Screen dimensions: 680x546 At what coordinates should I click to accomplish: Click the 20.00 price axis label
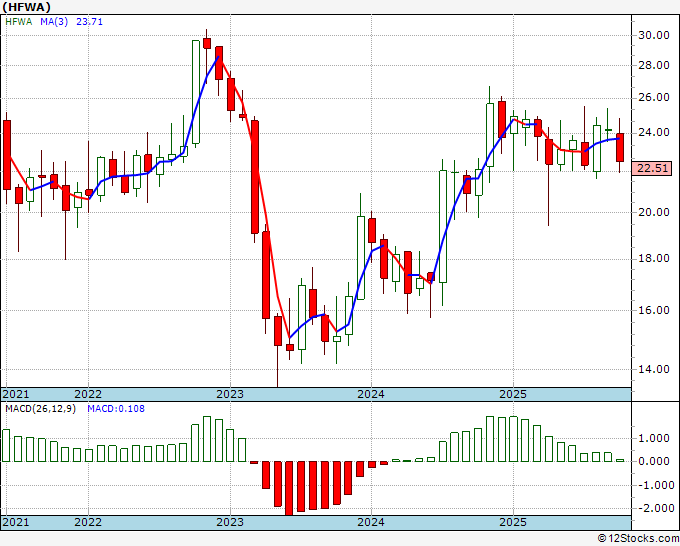coord(654,212)
